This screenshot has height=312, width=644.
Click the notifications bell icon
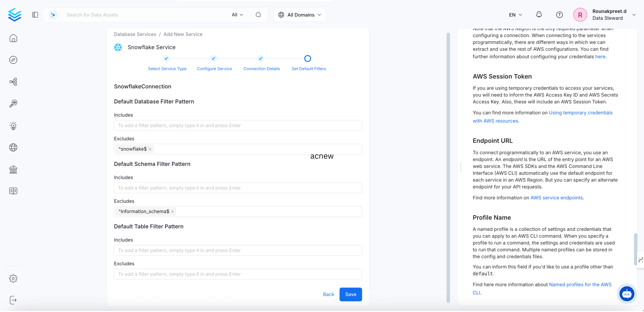[x=539, y=14]
